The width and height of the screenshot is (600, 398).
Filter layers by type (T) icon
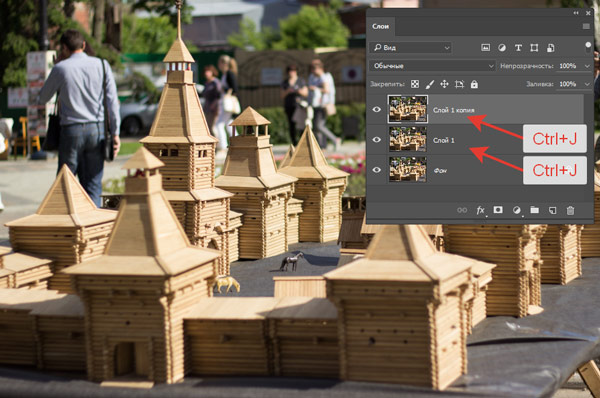[518, 48]
